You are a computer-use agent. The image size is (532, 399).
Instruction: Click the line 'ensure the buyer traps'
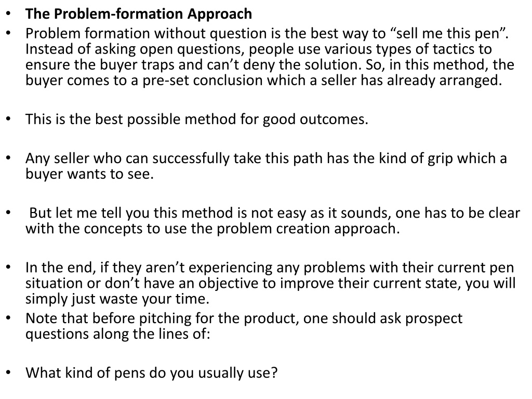(270, 65)
